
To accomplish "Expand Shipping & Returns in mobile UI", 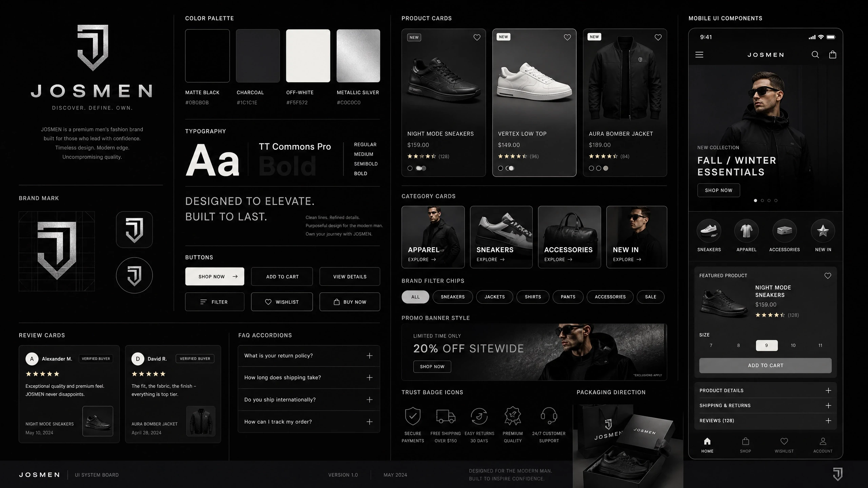I will pos(765,405).
